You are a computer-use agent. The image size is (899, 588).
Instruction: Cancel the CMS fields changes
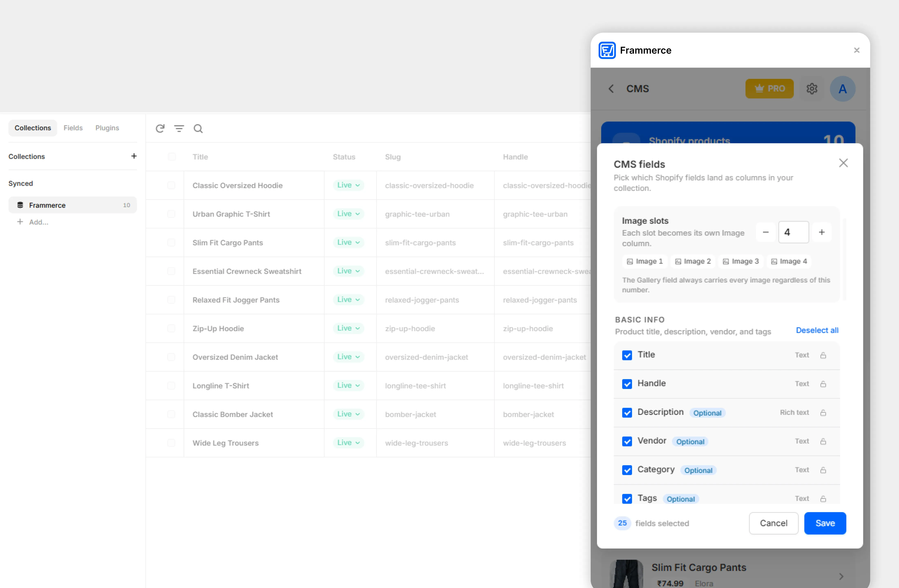coord(774,523)
